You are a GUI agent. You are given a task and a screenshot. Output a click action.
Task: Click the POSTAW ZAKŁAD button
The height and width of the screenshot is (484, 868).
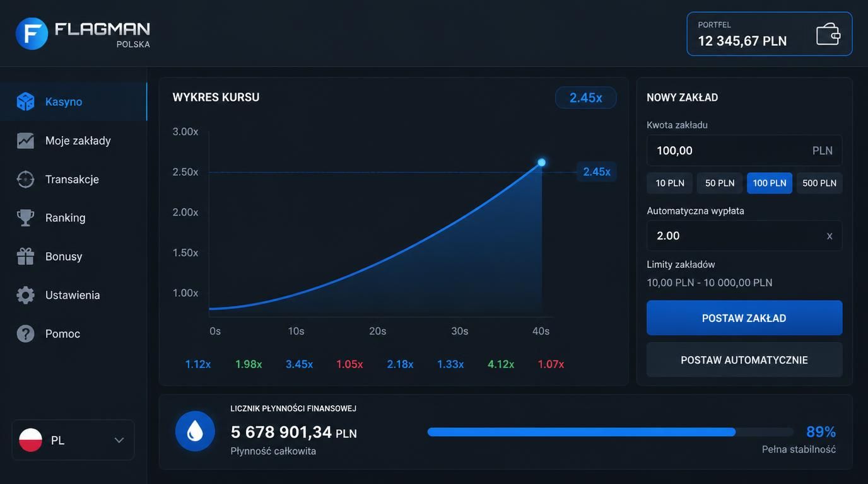[744, 318]
